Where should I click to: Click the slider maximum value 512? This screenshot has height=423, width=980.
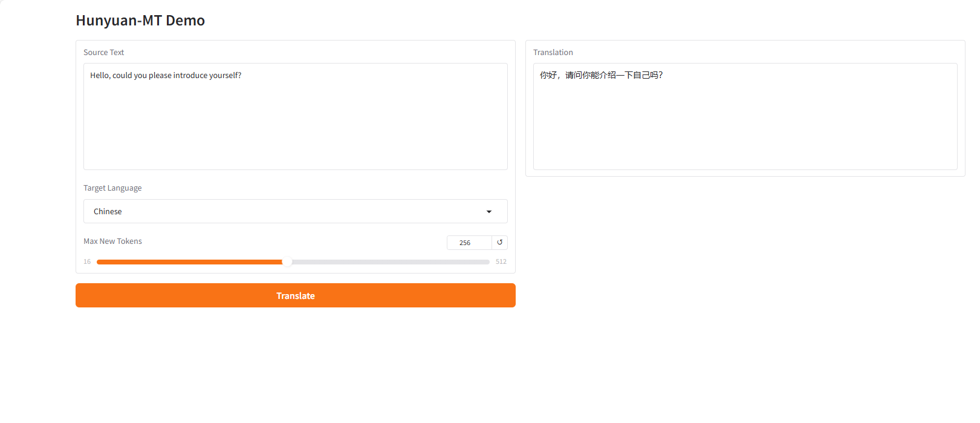(x=501, y=262)
